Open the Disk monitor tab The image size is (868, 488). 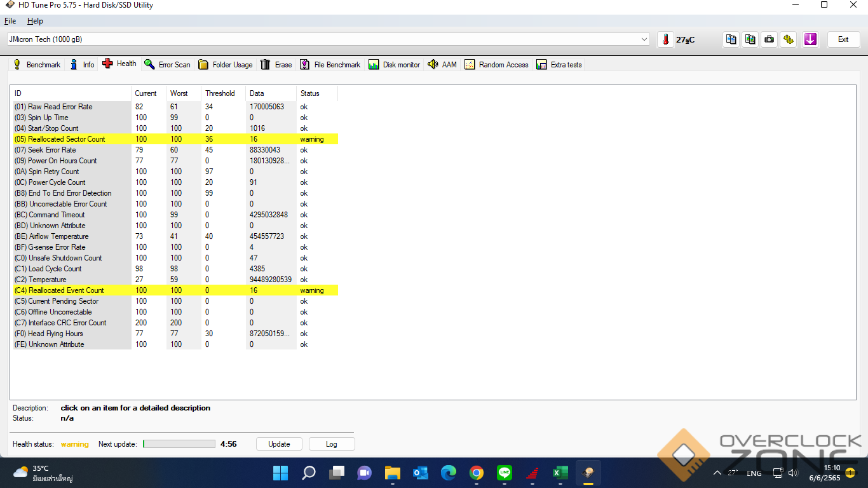coord(394,64)
